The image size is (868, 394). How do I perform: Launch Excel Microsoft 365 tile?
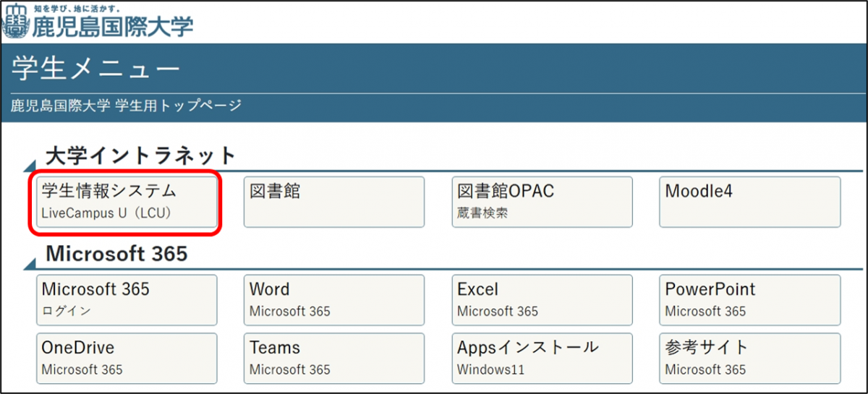click(x=542, y=300)
